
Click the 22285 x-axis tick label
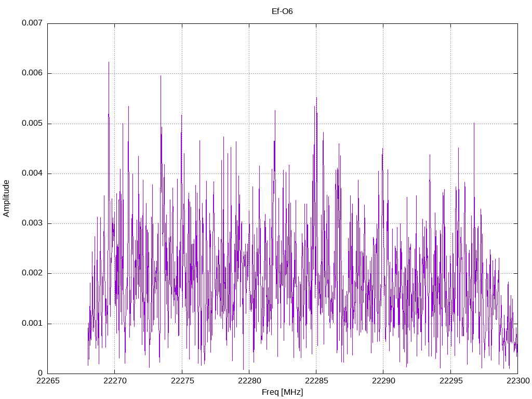click(x=316, y=381)
